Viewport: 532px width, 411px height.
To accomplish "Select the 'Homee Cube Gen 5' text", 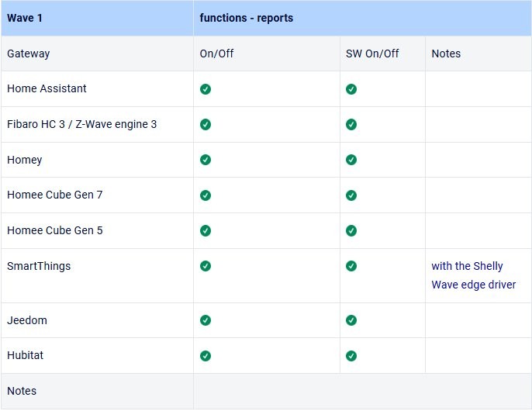I will [54, 230].
